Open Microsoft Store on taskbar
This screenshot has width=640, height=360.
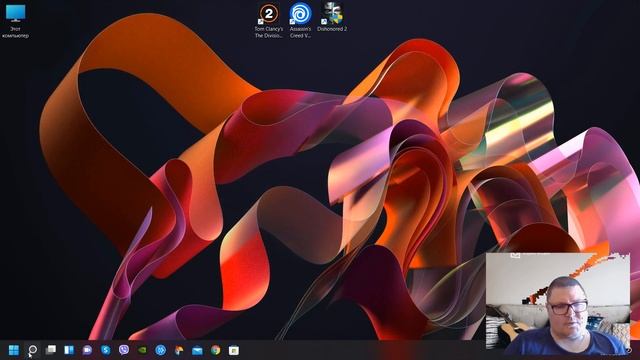click(x=234, y=350)
